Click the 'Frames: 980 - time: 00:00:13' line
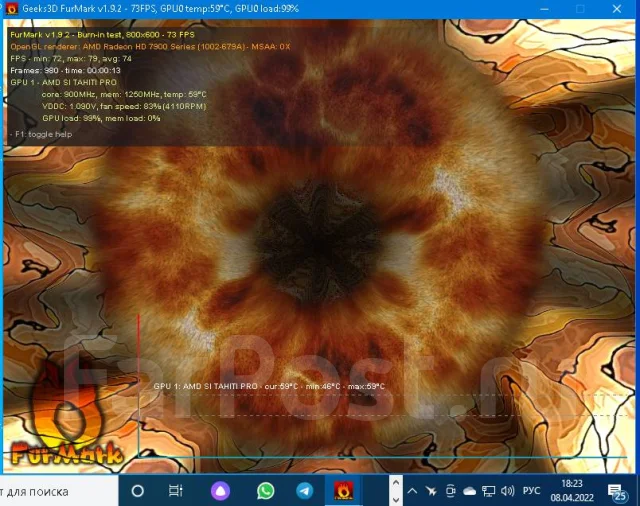The height and width of the screenshot is (506, 640). [65, 71]
